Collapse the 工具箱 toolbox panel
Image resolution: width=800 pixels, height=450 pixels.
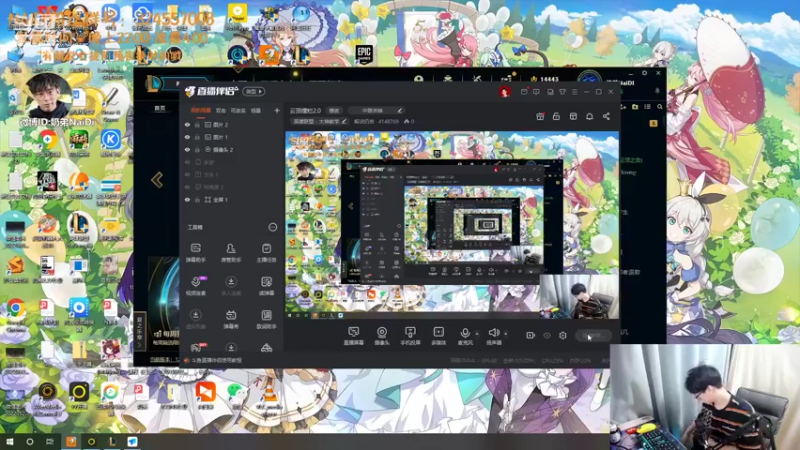point(273,227)
